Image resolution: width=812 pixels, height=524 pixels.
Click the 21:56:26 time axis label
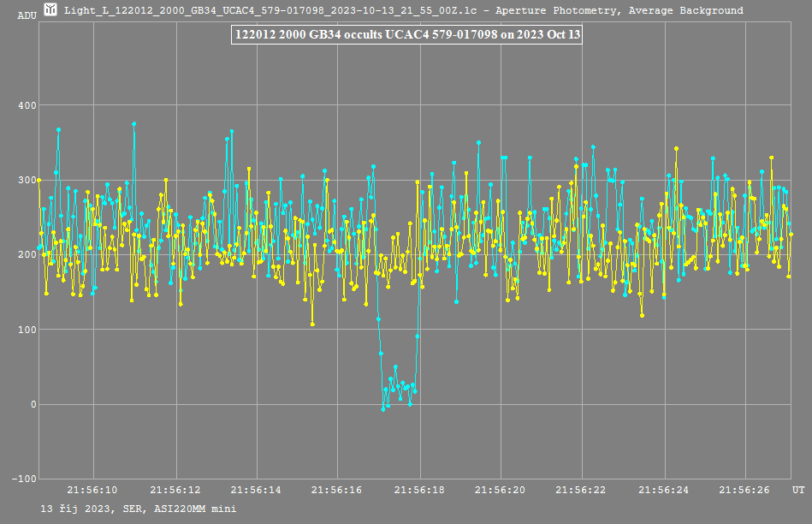(x=744, y=491)
